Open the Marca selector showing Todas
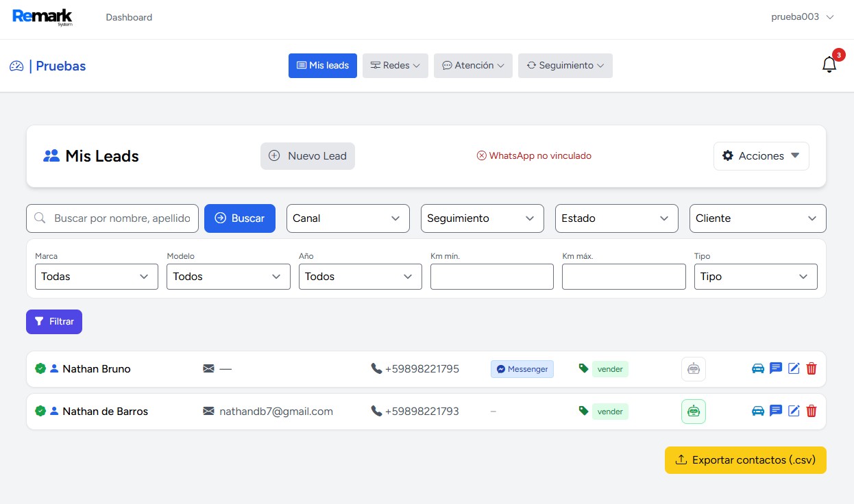The image size is (854, 504). (x=96, y=277)
